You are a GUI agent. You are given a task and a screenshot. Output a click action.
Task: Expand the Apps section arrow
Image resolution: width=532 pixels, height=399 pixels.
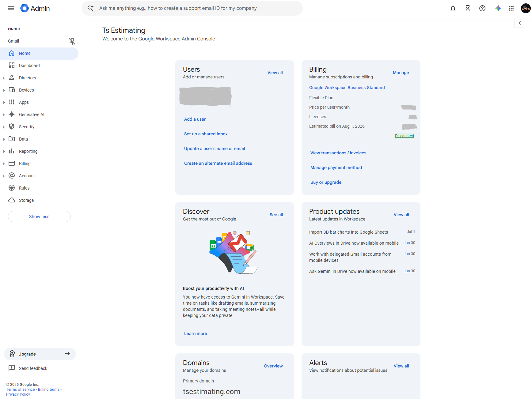click(x=4, y=103)
